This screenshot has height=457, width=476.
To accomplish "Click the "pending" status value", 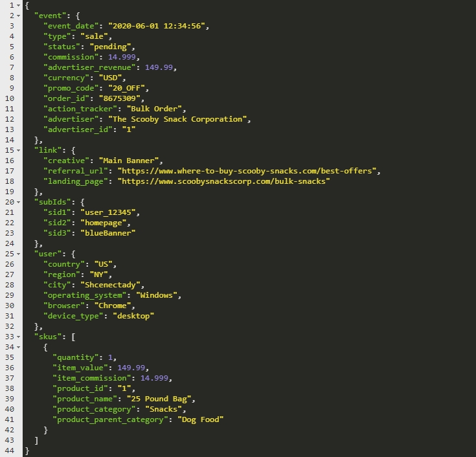I will [111, 47].
